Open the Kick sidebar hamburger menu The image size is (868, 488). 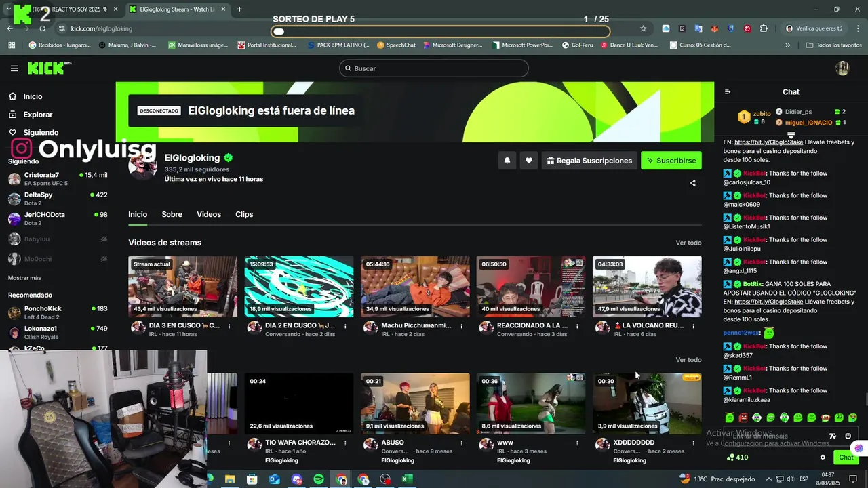tap(14, 68)
